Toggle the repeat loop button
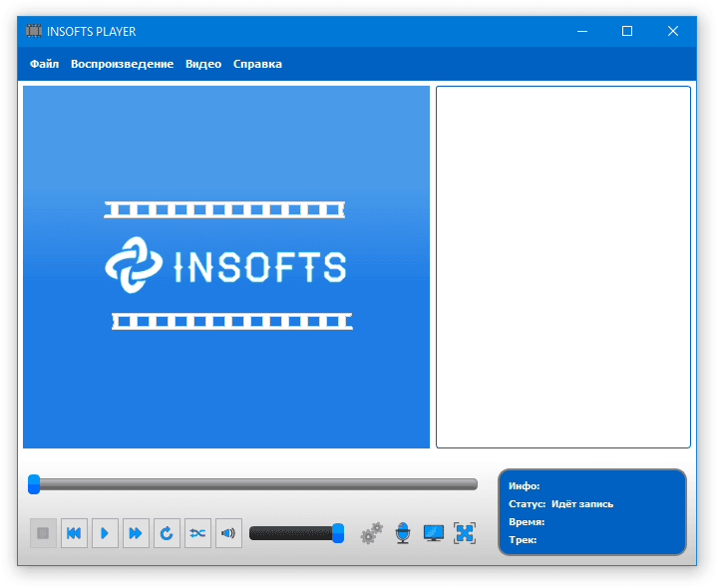The image size is (718, 588). [167, 533]
